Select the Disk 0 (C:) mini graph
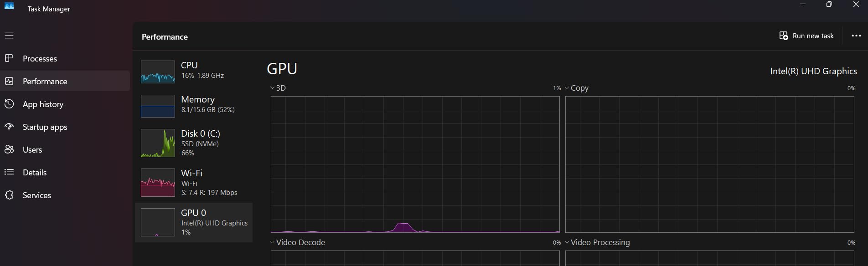 pos(158,143)
